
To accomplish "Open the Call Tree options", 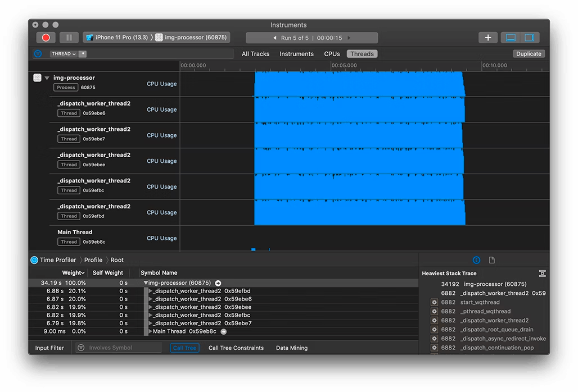I will (x=184, y=348).
